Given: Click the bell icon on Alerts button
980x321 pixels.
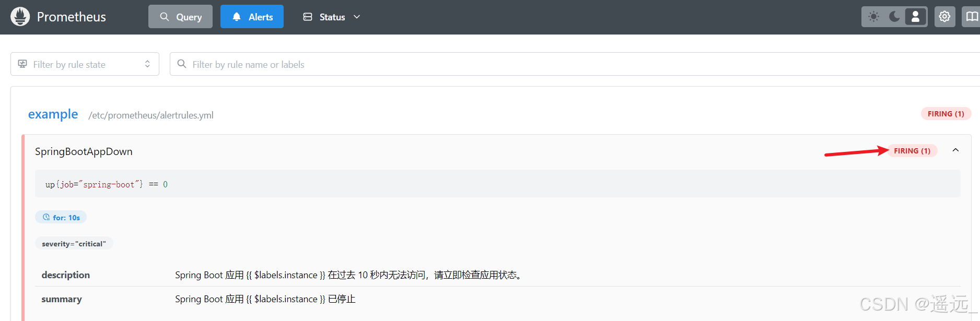Looking at the screenshot, I should click(x=237, y=17).
